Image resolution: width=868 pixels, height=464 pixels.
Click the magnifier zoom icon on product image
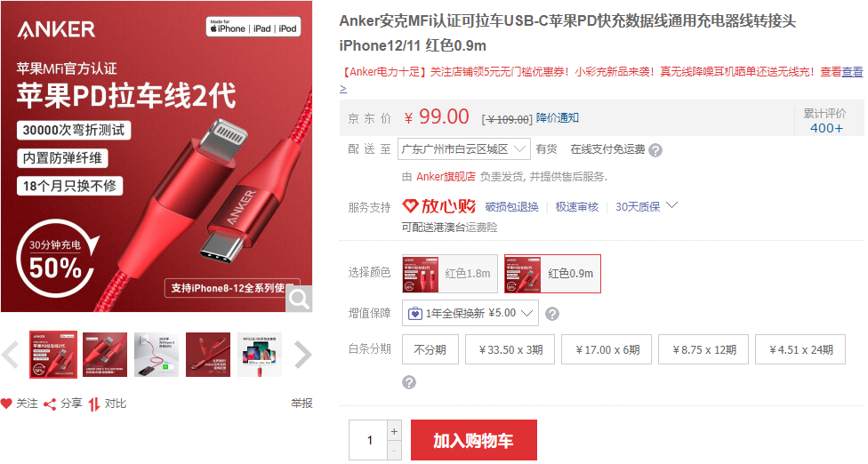[299, 299]
